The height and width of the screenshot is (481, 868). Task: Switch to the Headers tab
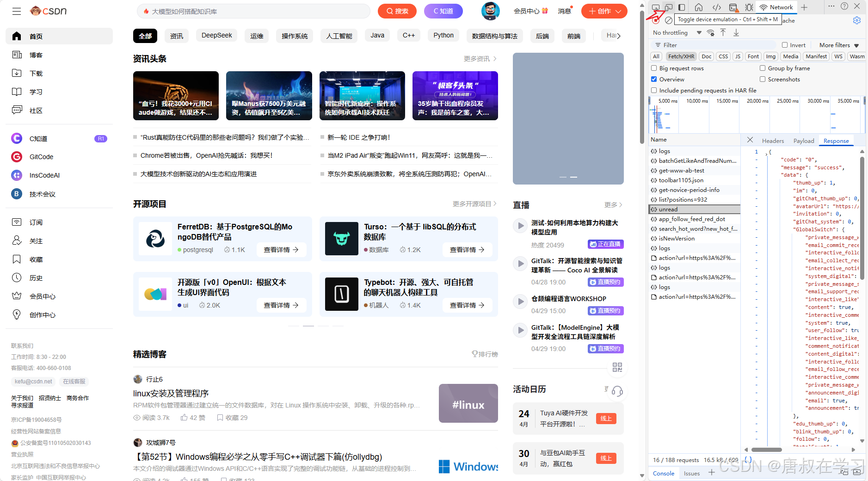(x=773, y=141)
